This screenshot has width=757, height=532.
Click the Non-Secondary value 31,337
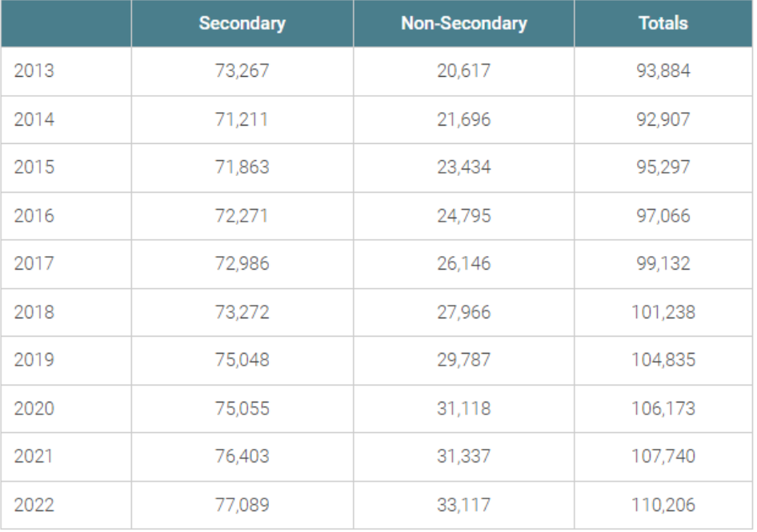tap(464, 456)
